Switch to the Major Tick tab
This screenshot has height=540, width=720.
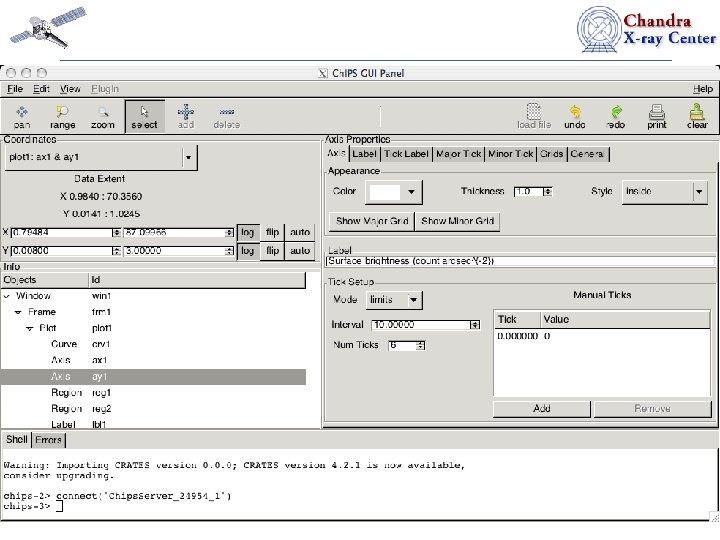[458, 154]
